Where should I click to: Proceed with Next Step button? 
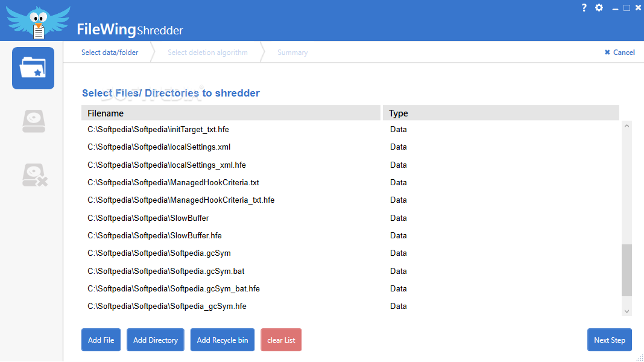(610, 340)
